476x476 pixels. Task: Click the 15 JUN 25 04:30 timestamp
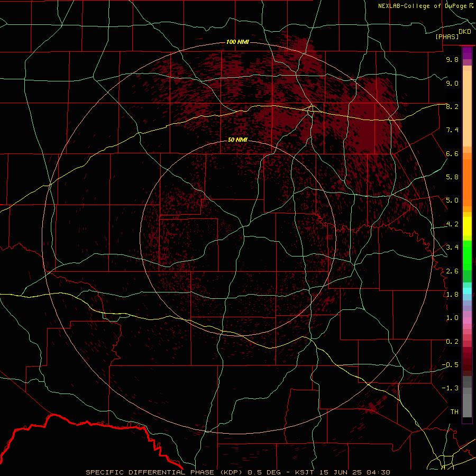pos(354,472)
